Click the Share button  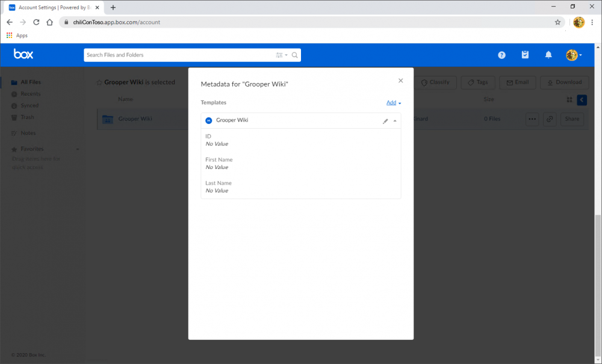(x=572, y=119)
